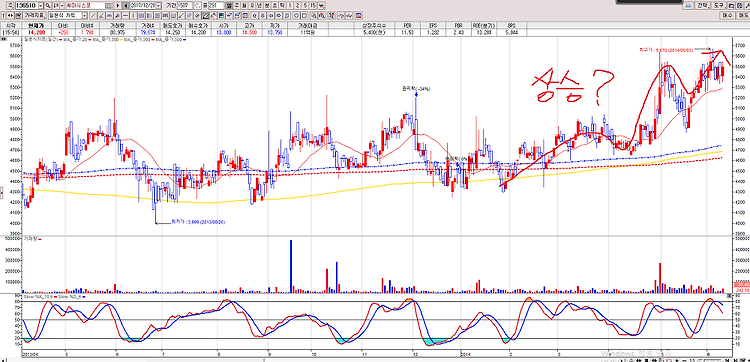
Task: Switch chart to minute 분 period
Action: (266, 5)
